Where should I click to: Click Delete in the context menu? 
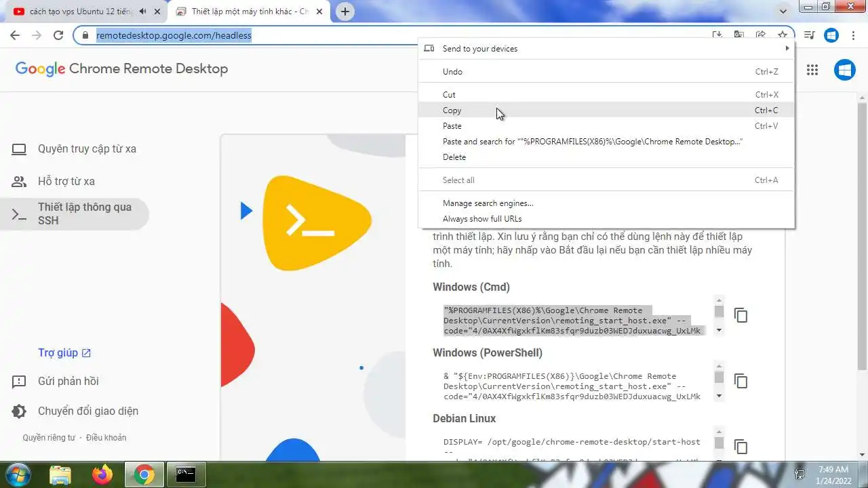[606, 157]
